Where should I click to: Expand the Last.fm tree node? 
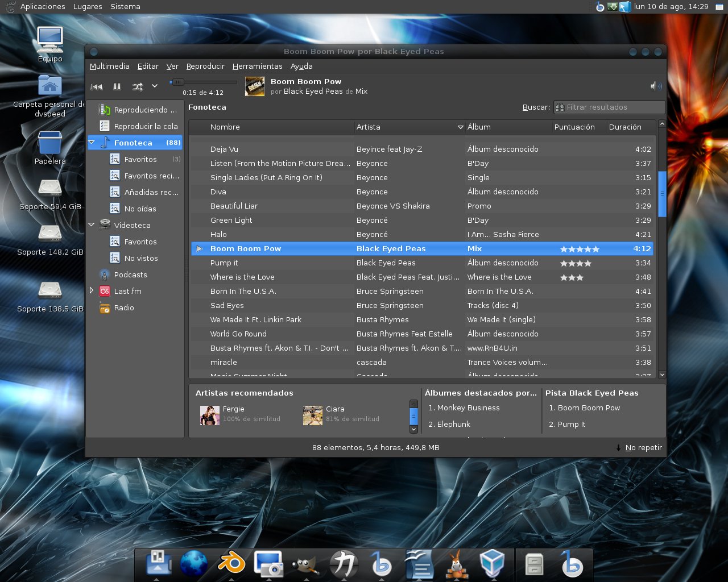pos(92,290)
